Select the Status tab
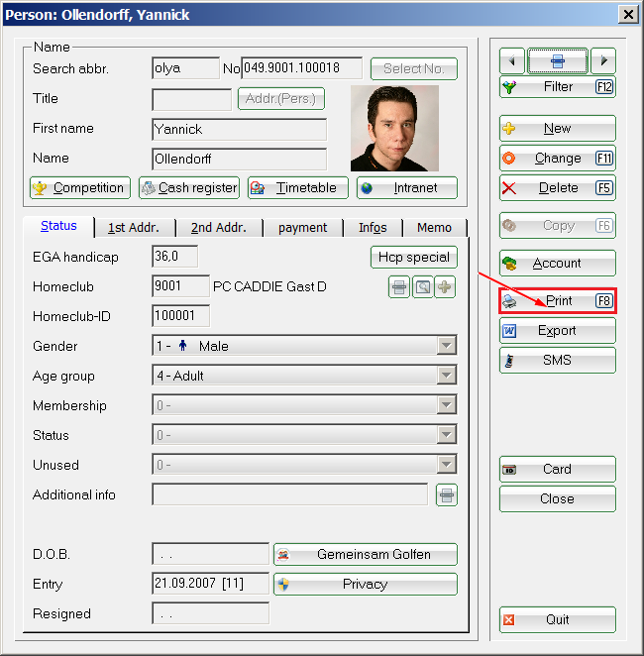This screenshot has width=644, height=656. click(58, 226)
